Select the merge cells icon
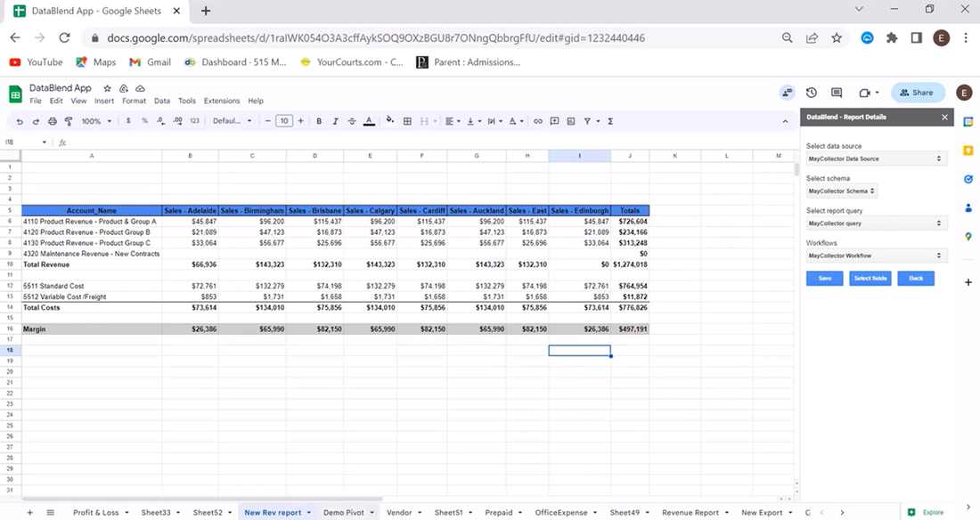 426,121
